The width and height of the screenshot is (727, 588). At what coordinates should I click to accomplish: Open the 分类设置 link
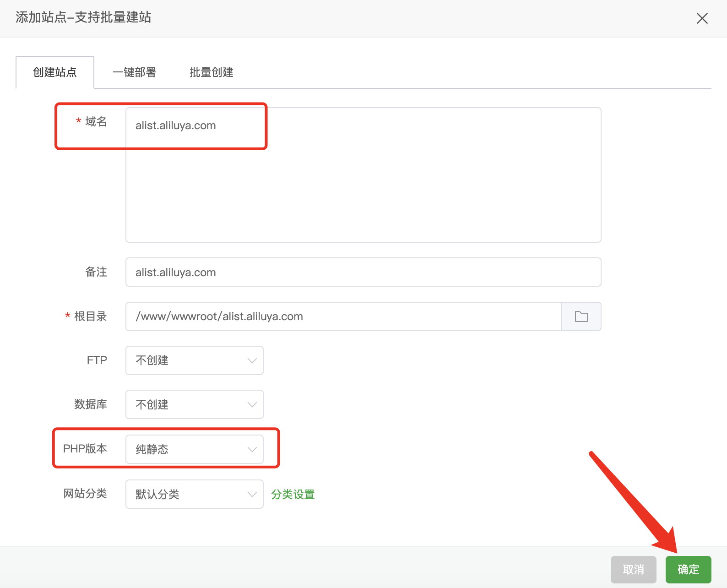click(x=293, y=495)
